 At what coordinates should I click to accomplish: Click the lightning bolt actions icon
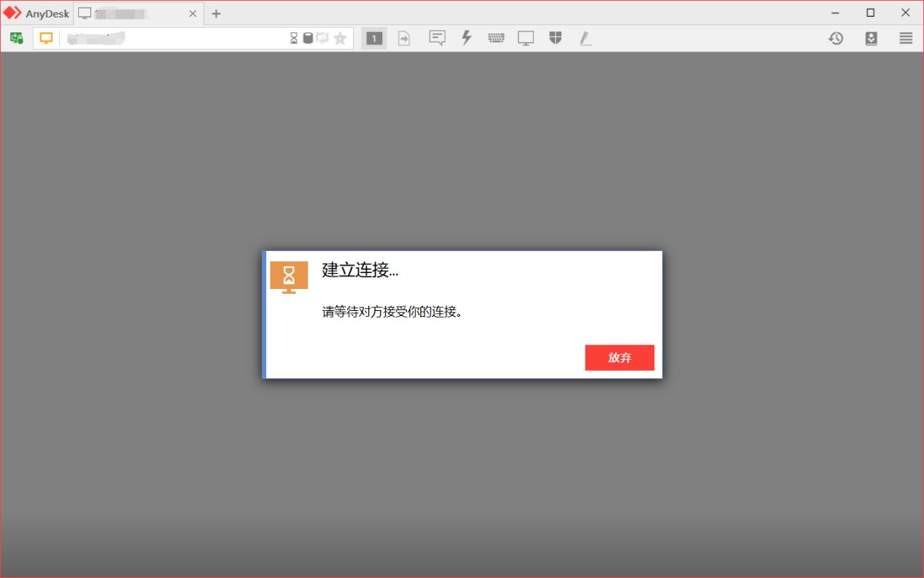point(467,38)
